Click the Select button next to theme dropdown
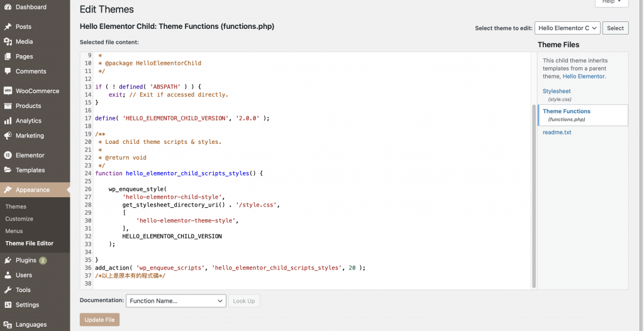 [x=615, y=28]
